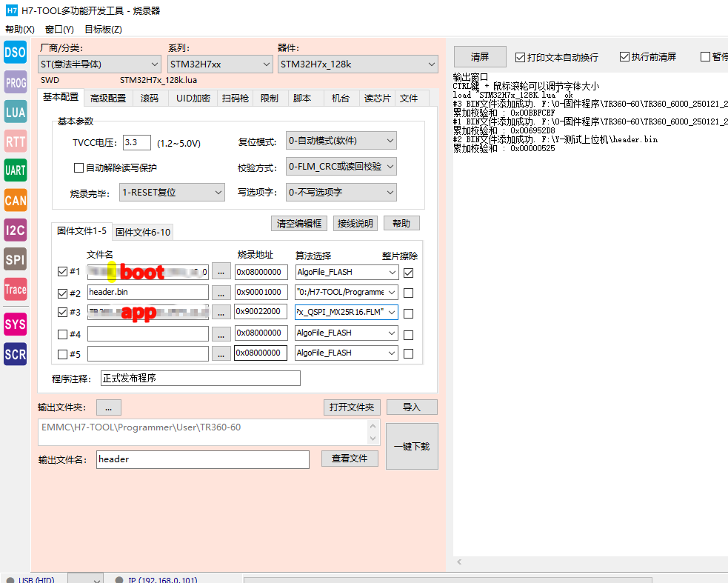728x583 pixels.
Task: Uncheck firmware file #2 checkbox
Action: coord(62,293)
